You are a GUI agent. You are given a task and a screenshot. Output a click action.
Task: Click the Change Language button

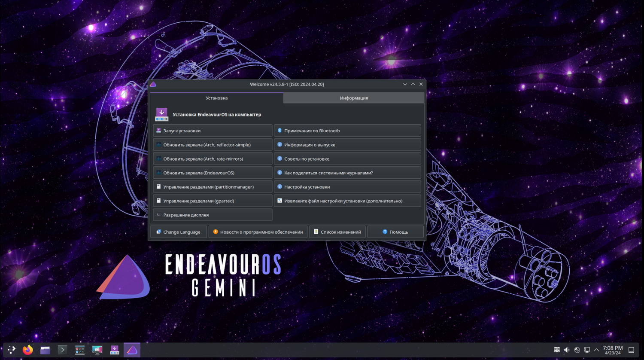click(x=179, y=232)
